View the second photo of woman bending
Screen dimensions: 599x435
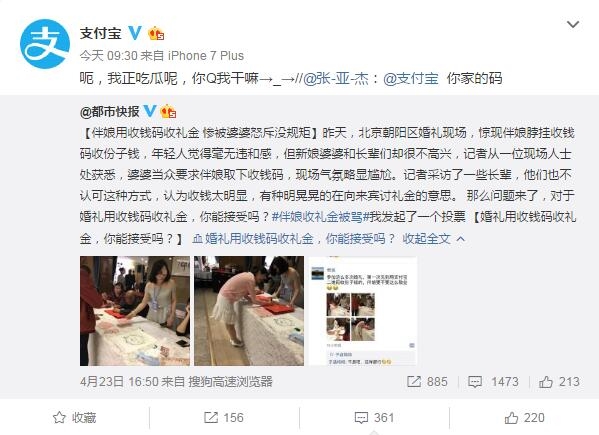coord(249,311)
